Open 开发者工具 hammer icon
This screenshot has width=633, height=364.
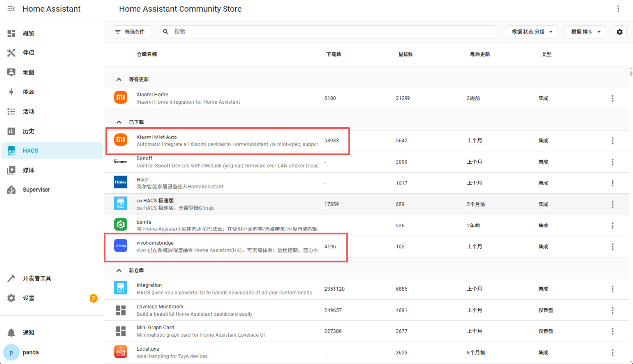coord(11,278)
